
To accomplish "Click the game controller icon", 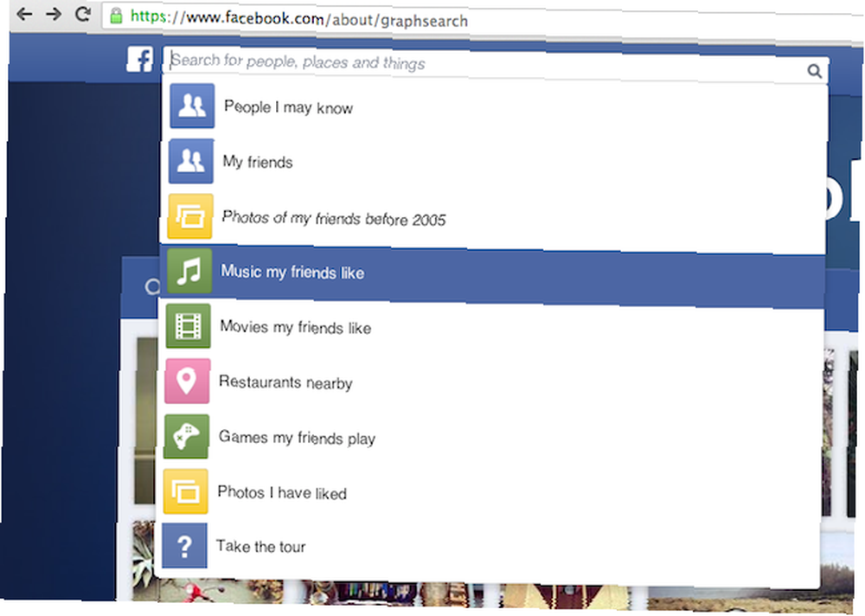I will click(x=187, y=436).
